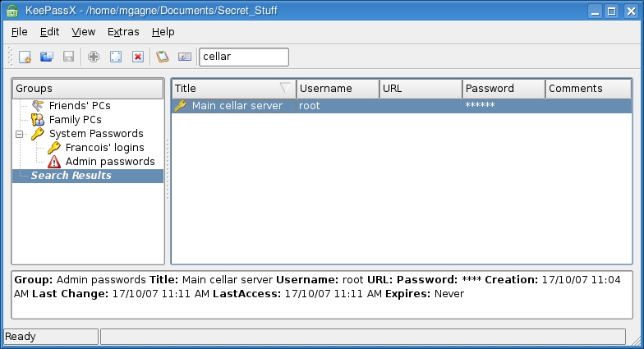The image size is (644, 349).
Task: Click the Username column header
Action: 337,88
